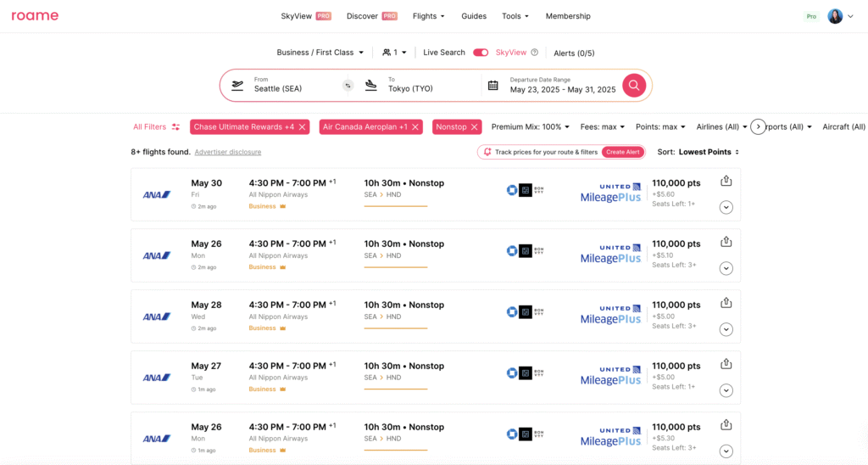This screenshot has width=868, height=465.
Task: Open the departure date calendar icon
Action: pos(492,85)
